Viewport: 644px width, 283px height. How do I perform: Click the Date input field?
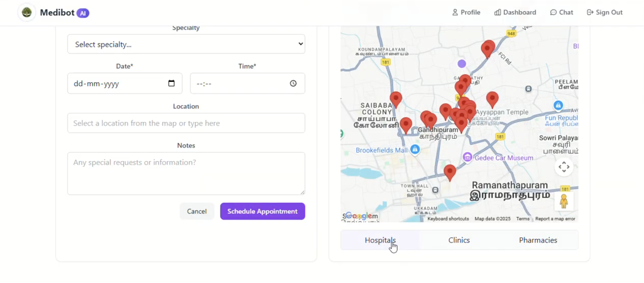(x=125, y=83)
